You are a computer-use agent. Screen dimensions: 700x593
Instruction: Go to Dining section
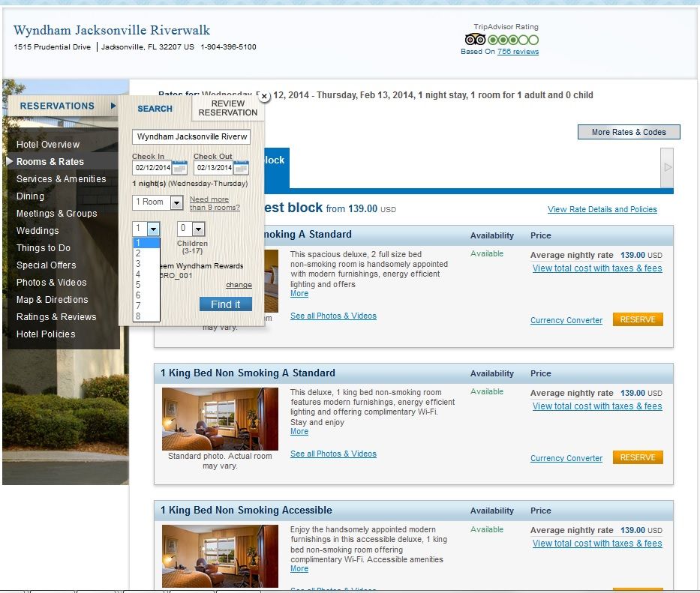[30, 196]
